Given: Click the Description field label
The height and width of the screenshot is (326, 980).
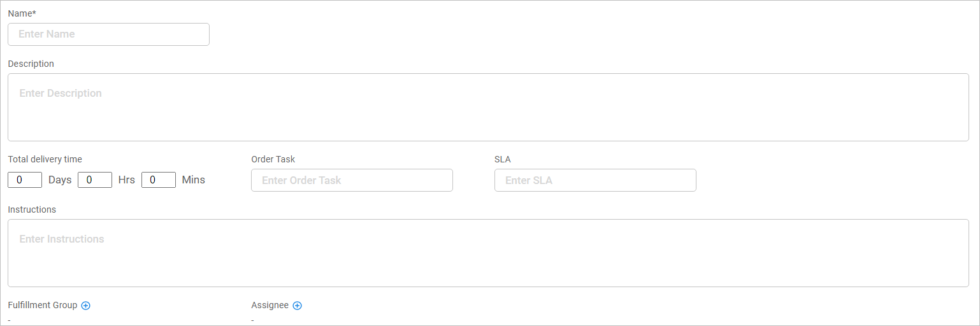Looking at the screenshot, I should [31, 64].
